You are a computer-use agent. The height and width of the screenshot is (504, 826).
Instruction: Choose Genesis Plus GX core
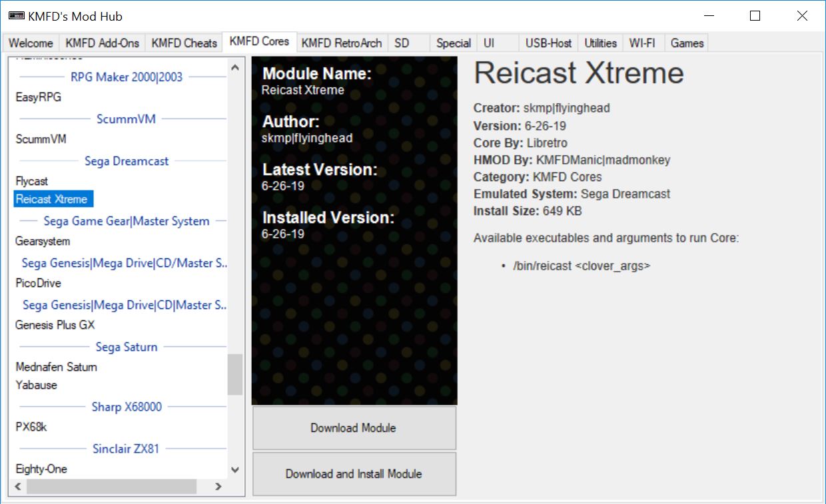pos(55,325)
